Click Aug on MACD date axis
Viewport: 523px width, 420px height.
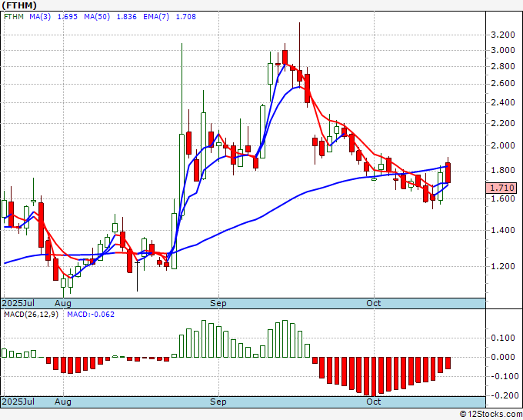63,402
